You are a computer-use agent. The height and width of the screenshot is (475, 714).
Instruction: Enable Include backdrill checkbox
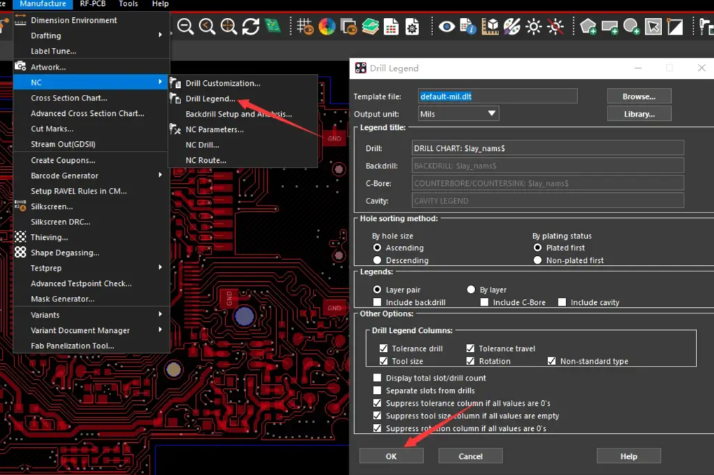(x=377, y=302)
